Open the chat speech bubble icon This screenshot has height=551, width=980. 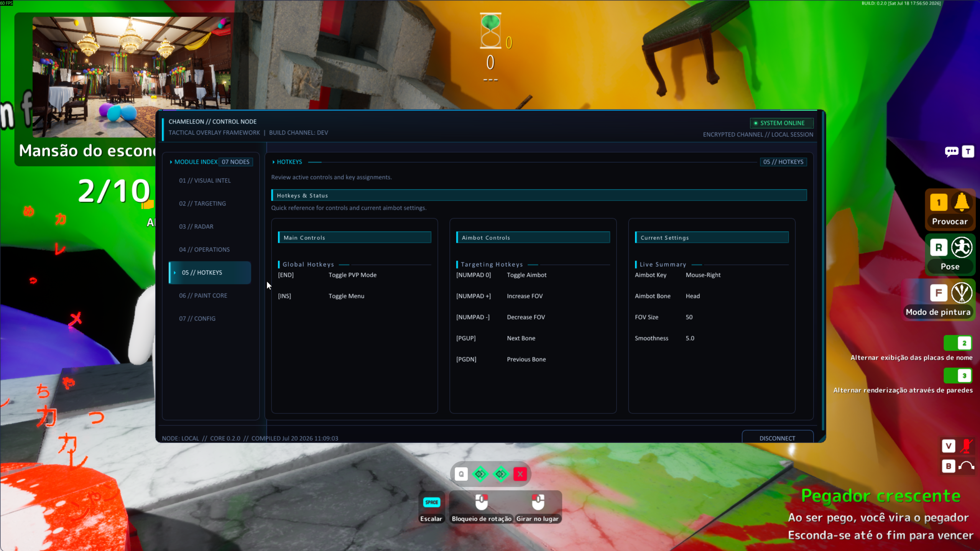951,152
